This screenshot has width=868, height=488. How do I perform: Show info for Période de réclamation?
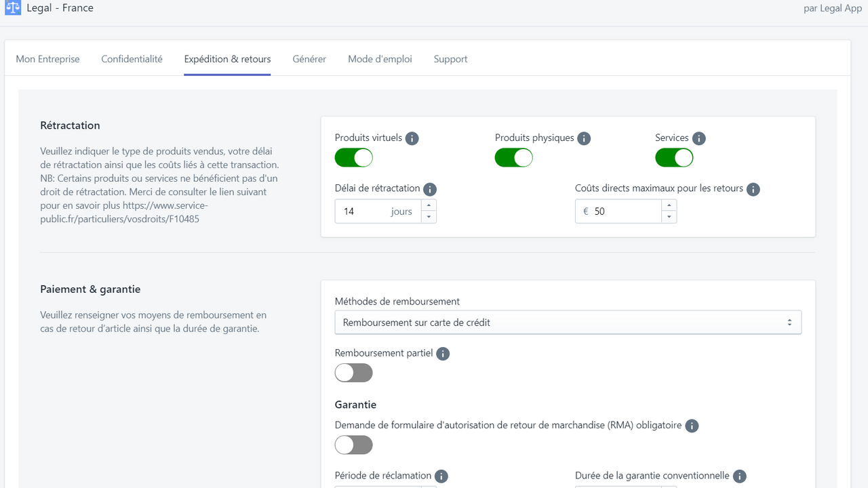441,476
